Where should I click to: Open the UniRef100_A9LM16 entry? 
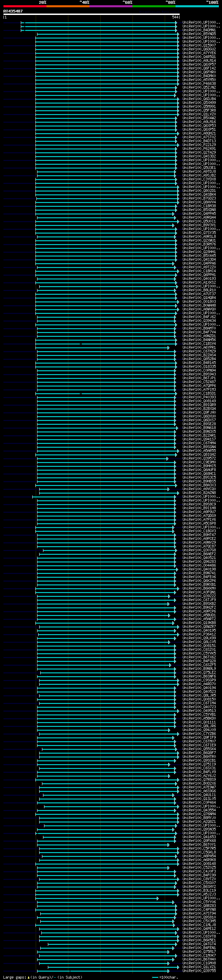pyautogui.click(x=199, y=122)
